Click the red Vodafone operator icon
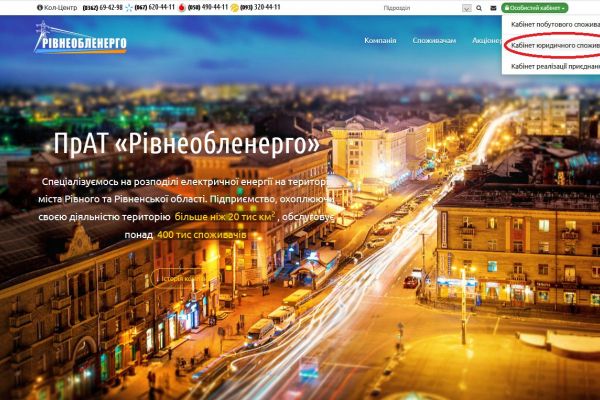The width and height of the screenshot is (600, 400). 181,7
